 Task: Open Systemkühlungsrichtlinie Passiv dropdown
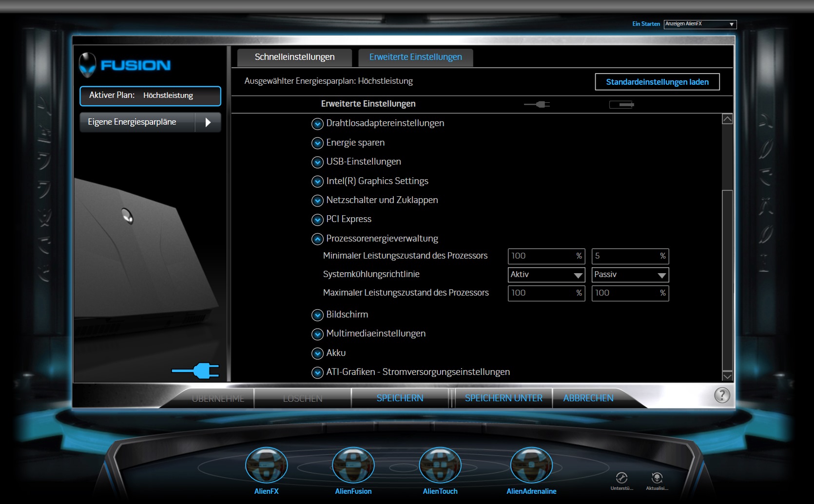[x=630, y=275]
